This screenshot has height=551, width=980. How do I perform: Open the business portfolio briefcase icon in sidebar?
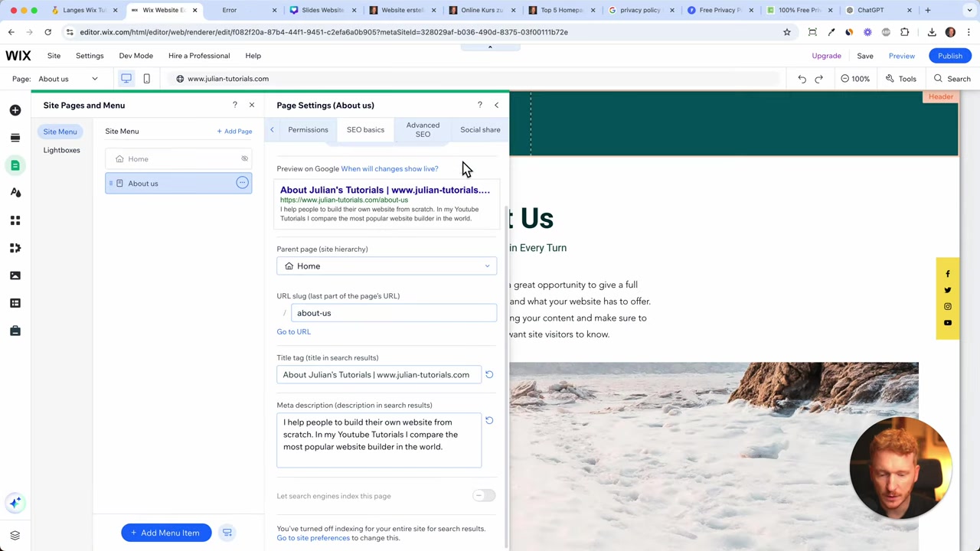tap(15, 331)
